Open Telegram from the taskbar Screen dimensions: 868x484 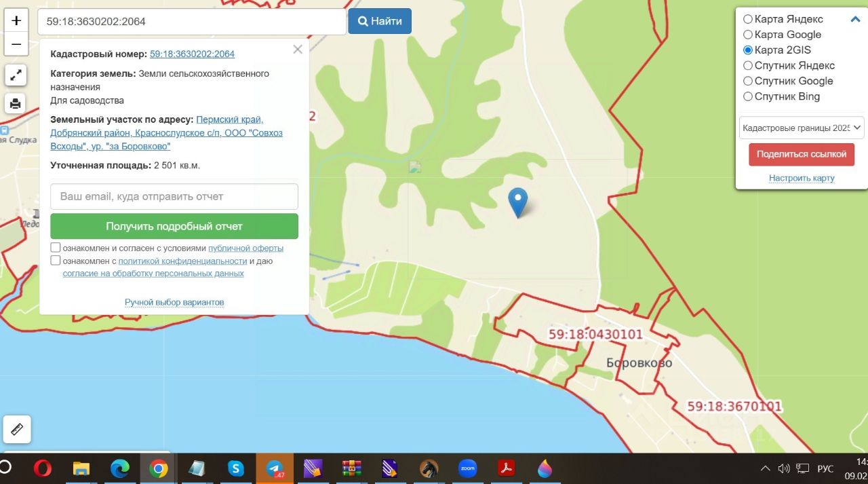[275, 468]
